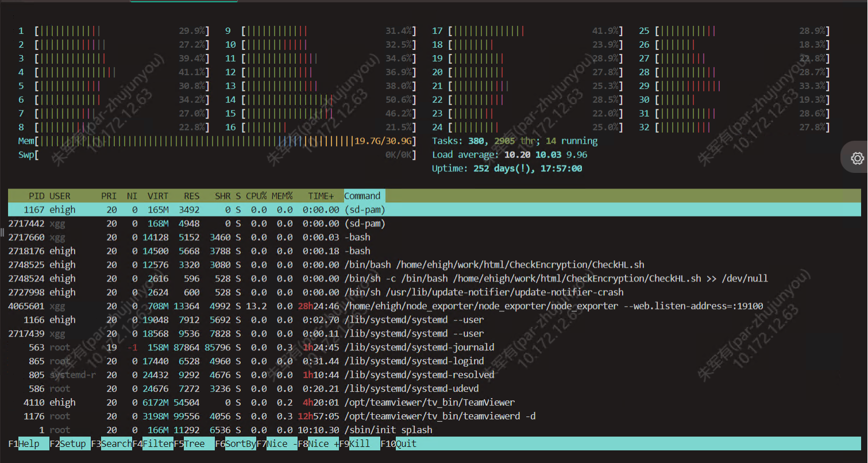
Task: Select ehigh's -bash process 2718176
Action: [434, 251]
